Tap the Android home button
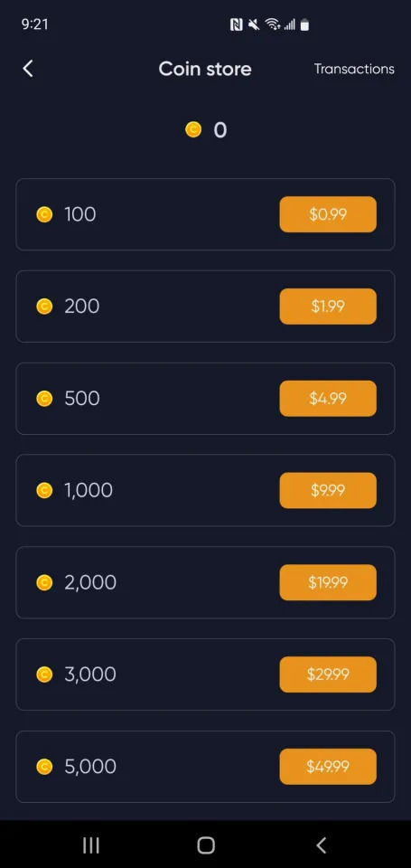Screen dimensions: 411x868 point(206,844)
